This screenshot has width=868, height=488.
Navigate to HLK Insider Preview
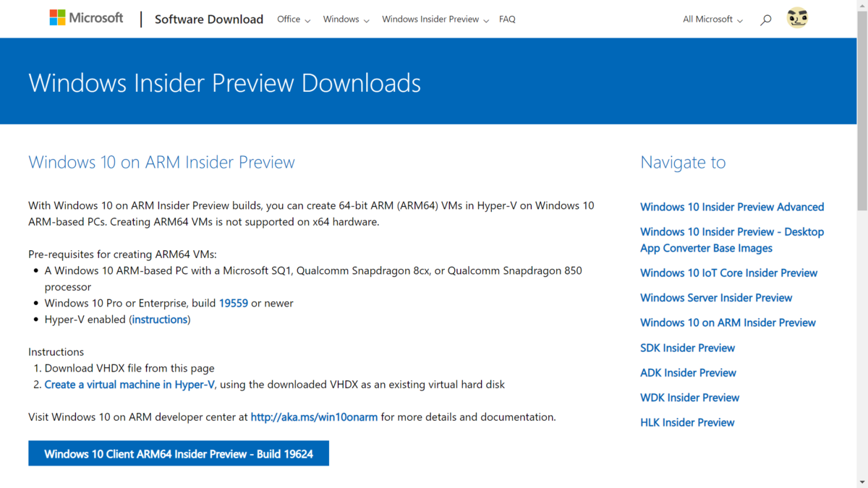click(687, 423)
